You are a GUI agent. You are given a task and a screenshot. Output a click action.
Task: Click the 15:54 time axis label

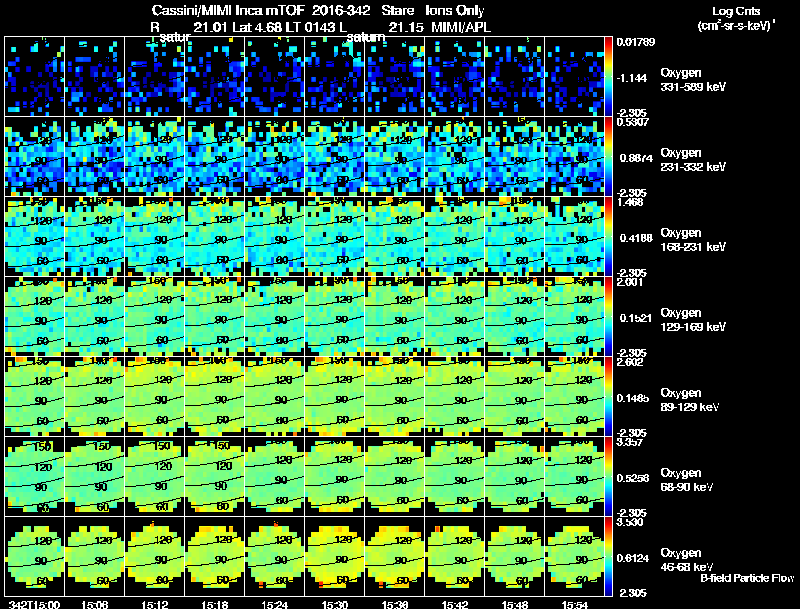pyautogui.click(x=574, y=605)
